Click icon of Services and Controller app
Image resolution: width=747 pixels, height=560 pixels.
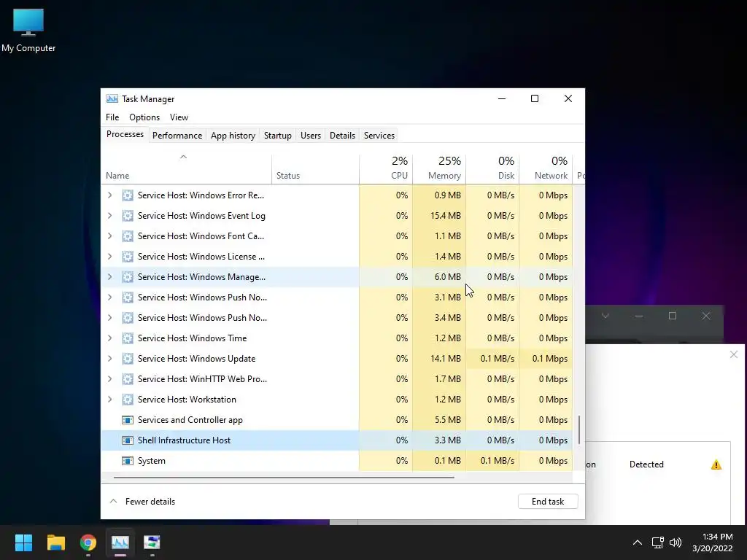click(x=127, y=420)
